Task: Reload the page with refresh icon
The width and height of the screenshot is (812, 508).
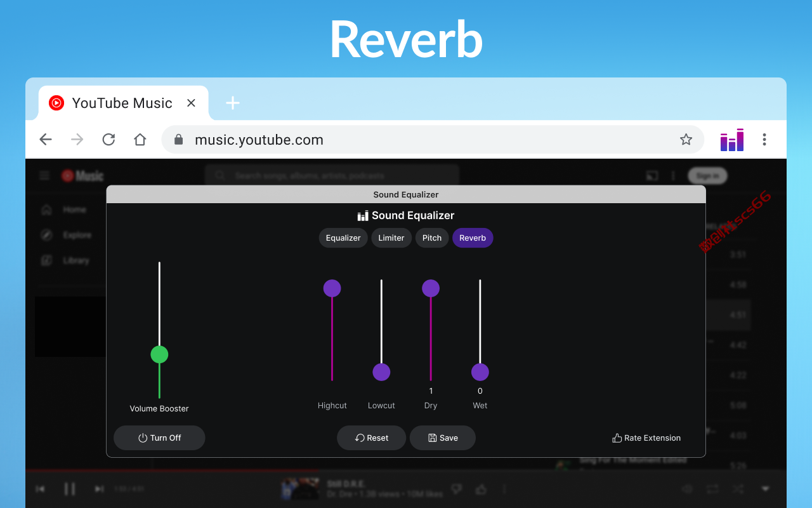Action: pos(108,140)
